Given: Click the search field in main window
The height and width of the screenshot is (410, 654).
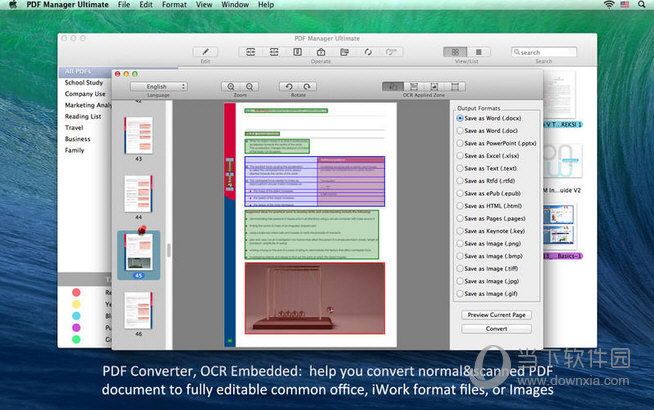Looking at the screenshot, I should pos(544,52).
